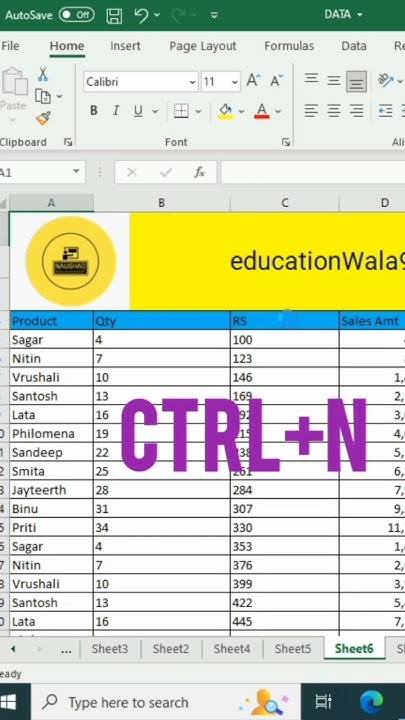Click Middle Align icon

pyautogui.click(x=334, y=81)
